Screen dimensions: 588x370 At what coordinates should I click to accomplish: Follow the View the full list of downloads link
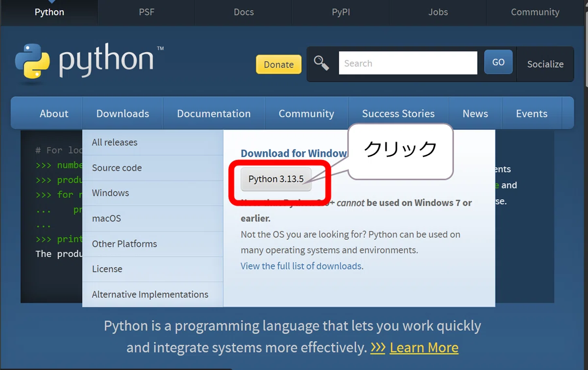tap(301, 266)
